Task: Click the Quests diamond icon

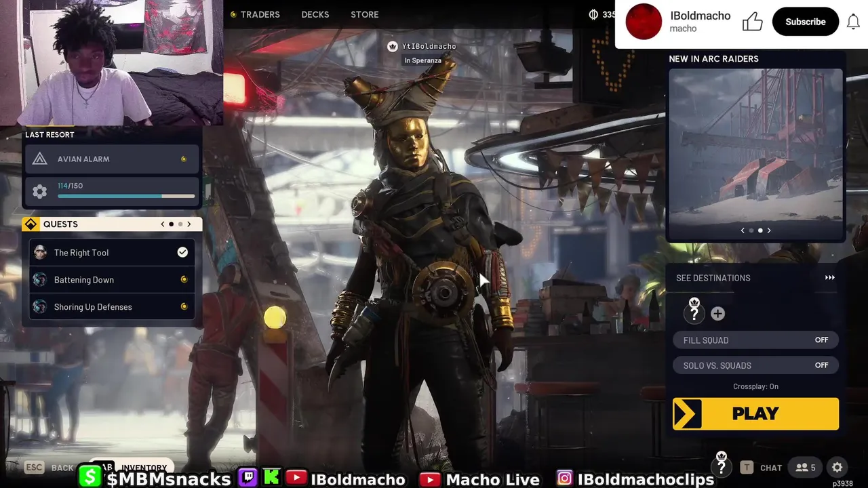Action: [31, 224]
